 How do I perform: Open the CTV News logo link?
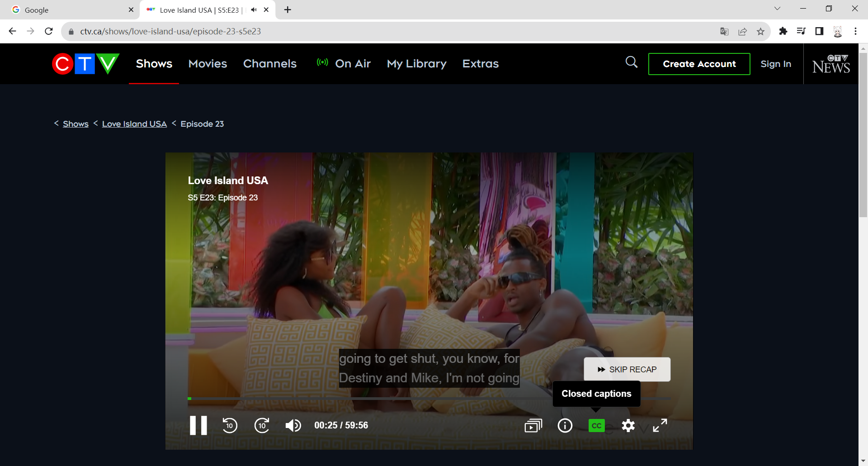coord(831,64)
